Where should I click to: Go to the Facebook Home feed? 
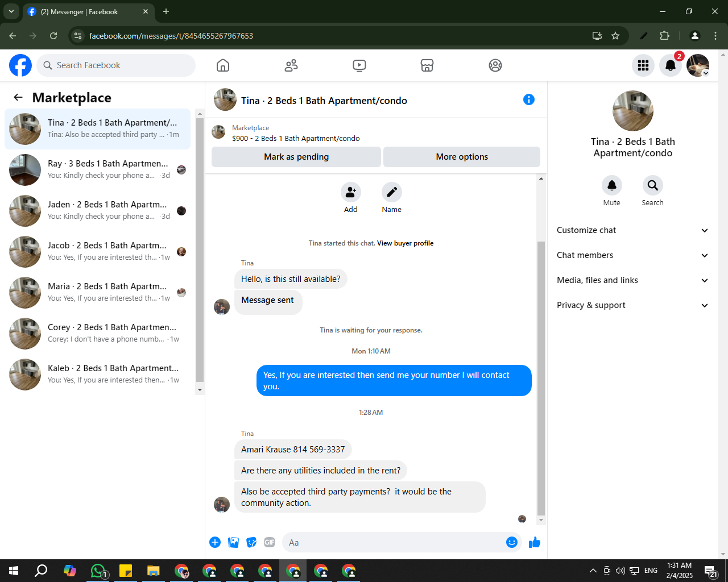pos(223,65)
